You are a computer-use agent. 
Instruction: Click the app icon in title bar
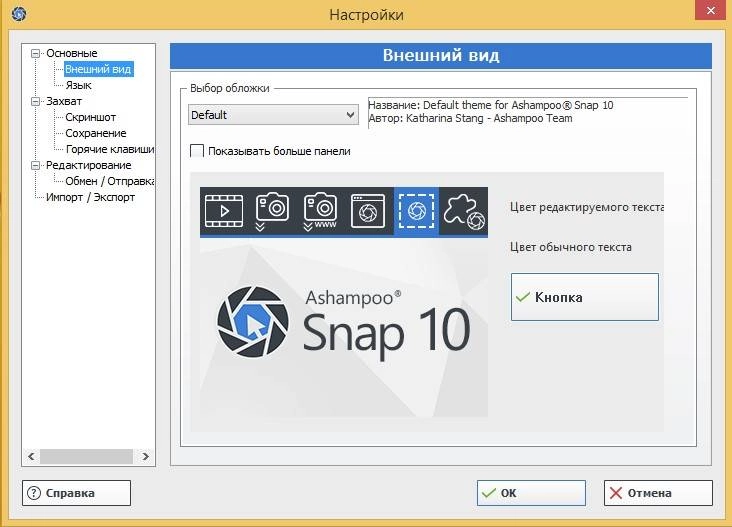click(x=19, y=14)
